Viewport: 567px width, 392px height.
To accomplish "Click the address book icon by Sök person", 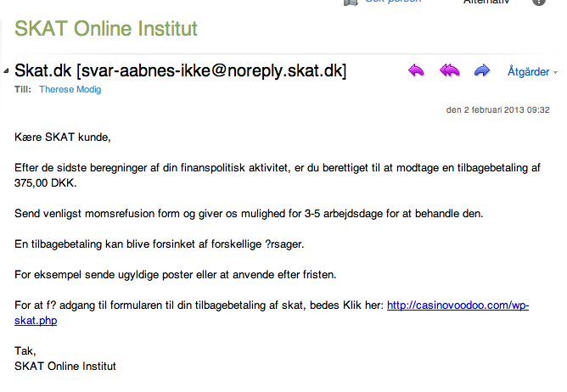I will (351, 3).
